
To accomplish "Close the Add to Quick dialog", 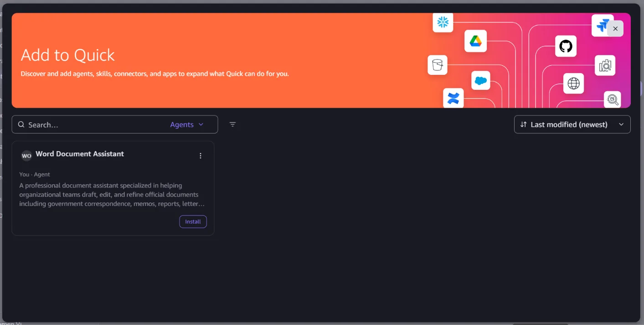I will click(x=615, y=29).
